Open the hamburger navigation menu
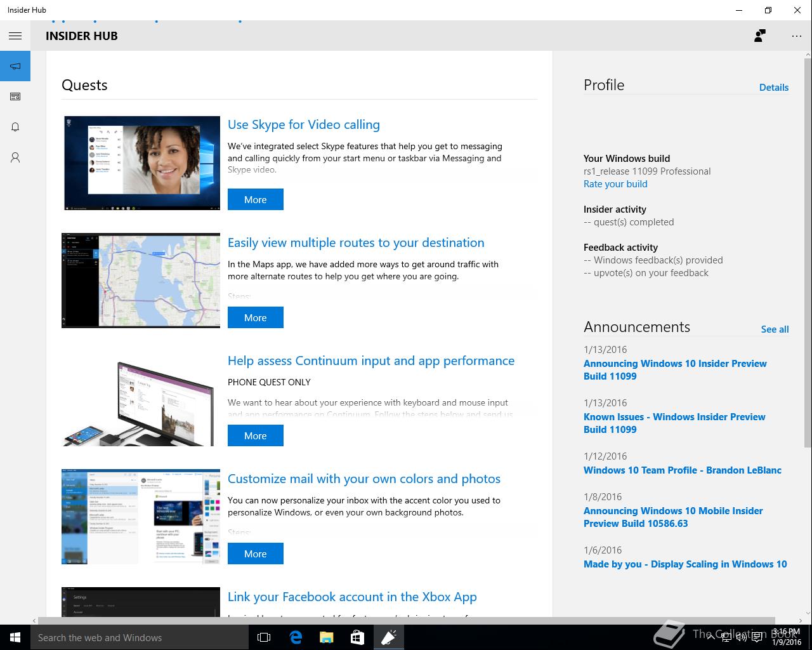Image resolution: width=812 pixels, height=650 pixels. 15,36
